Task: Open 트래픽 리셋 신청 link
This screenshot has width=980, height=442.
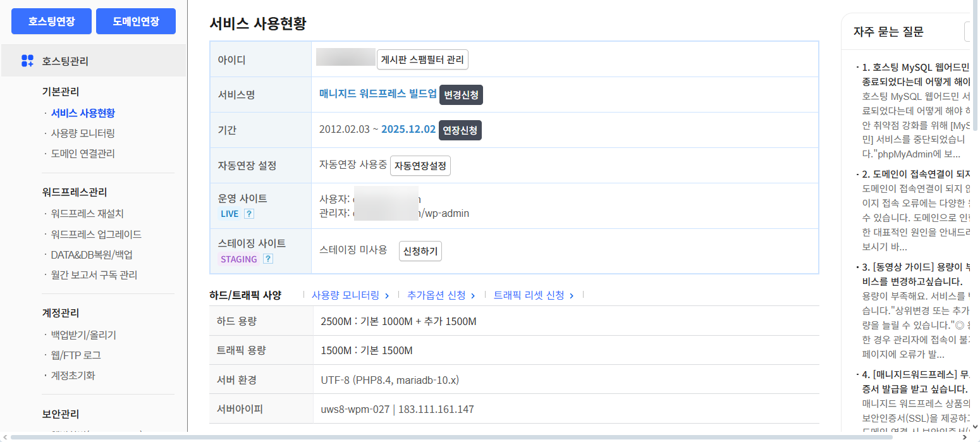Action: [534, 295]
